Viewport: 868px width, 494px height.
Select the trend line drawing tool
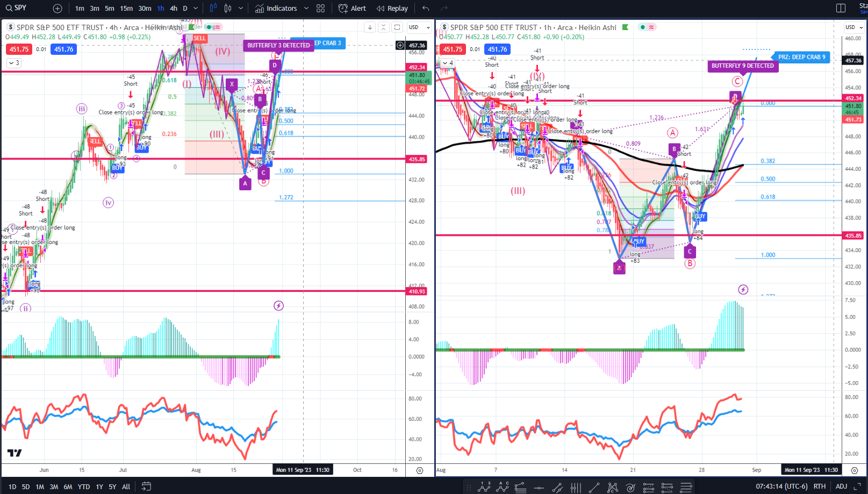pyautogui.click(x=594, y=488)
